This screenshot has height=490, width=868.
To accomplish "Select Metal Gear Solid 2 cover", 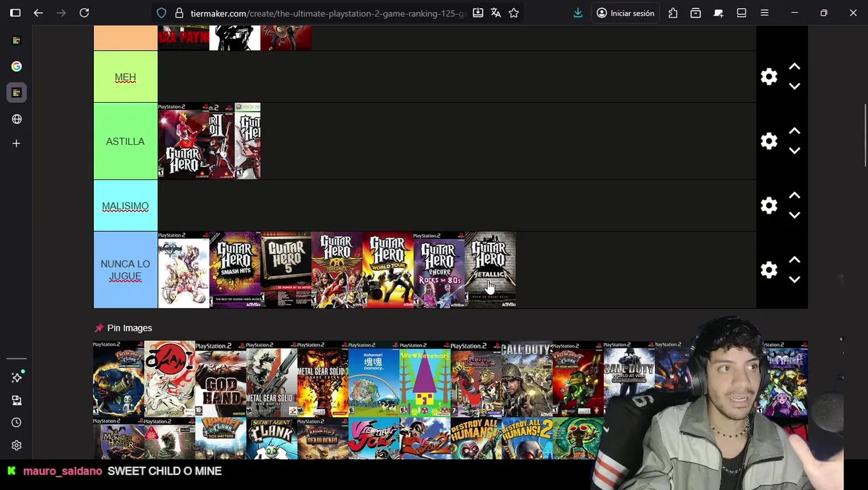I will (272, 379).
